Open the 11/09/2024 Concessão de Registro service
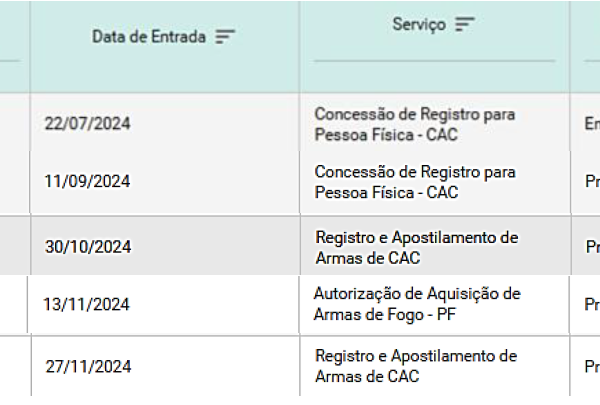The image size is (600, 405). pos(415,182)
